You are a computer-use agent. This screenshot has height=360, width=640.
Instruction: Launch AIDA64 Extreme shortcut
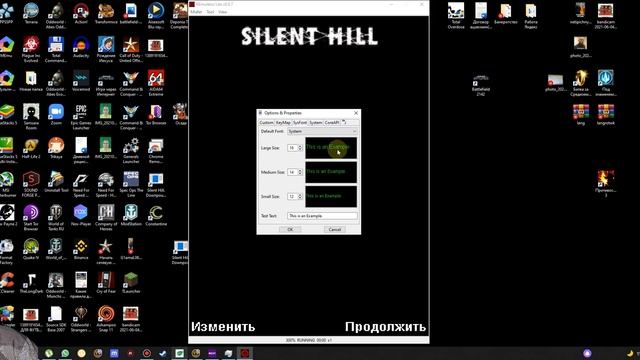[156, 82]
